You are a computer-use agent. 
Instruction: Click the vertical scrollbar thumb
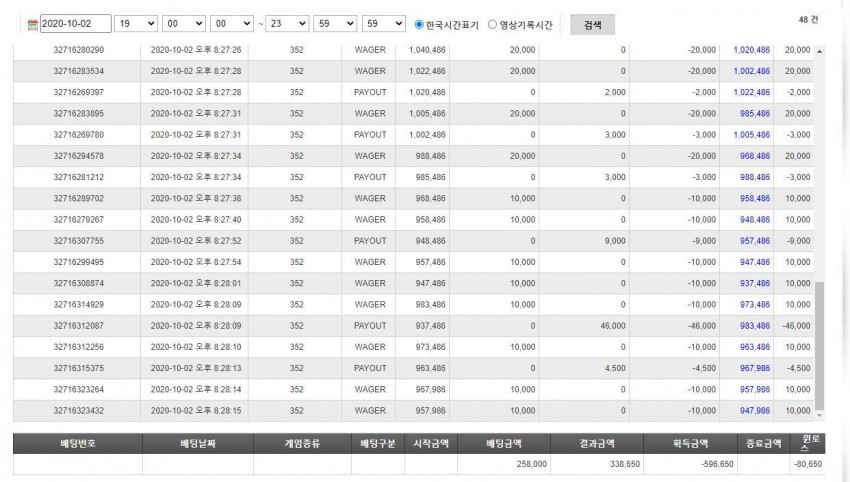820,345
